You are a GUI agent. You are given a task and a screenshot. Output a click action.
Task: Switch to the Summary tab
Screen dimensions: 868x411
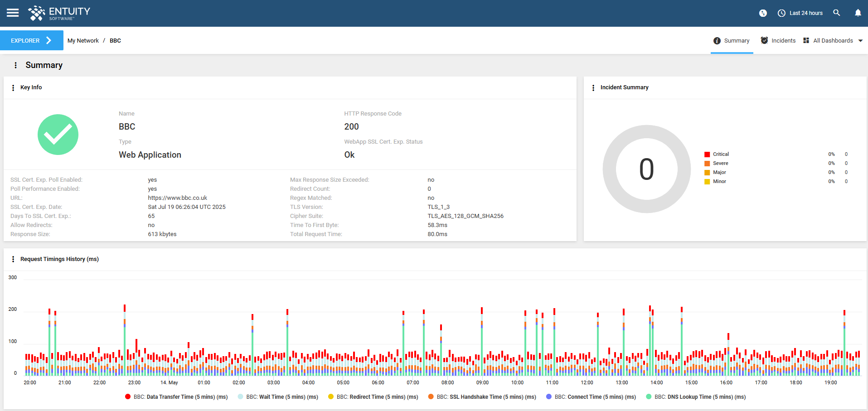point(732,41)
